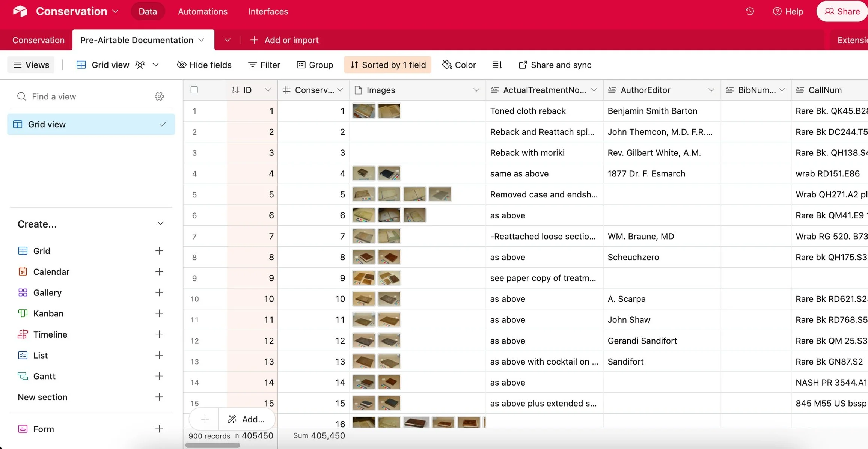Click the add record plus button
The image size is (868, 449).
pyautogui.click(x=205, y=419)
